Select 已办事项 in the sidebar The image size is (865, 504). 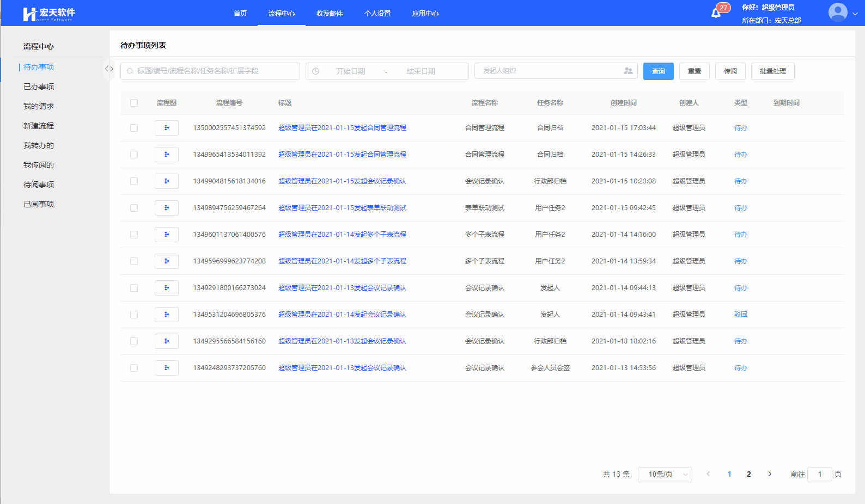point(39,87)
